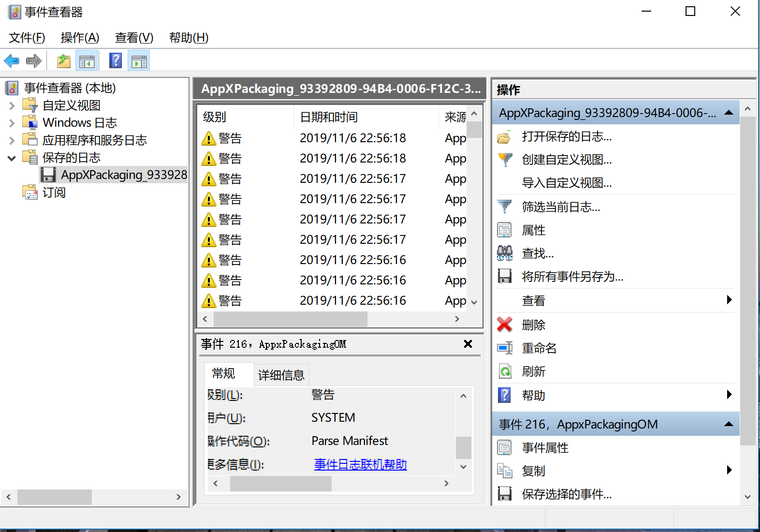Open the 事件日志联机帮助 link
Viewport: 760px width, 532px height.
(360, 465)
